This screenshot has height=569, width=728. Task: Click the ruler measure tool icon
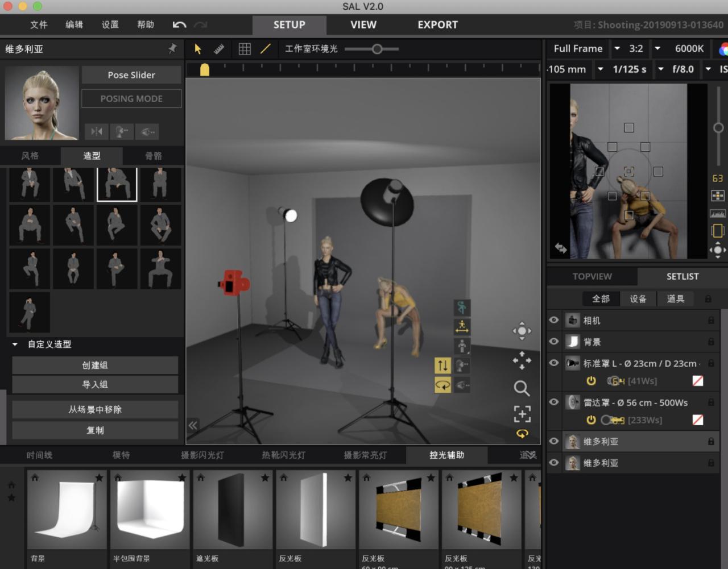[219, 49]
